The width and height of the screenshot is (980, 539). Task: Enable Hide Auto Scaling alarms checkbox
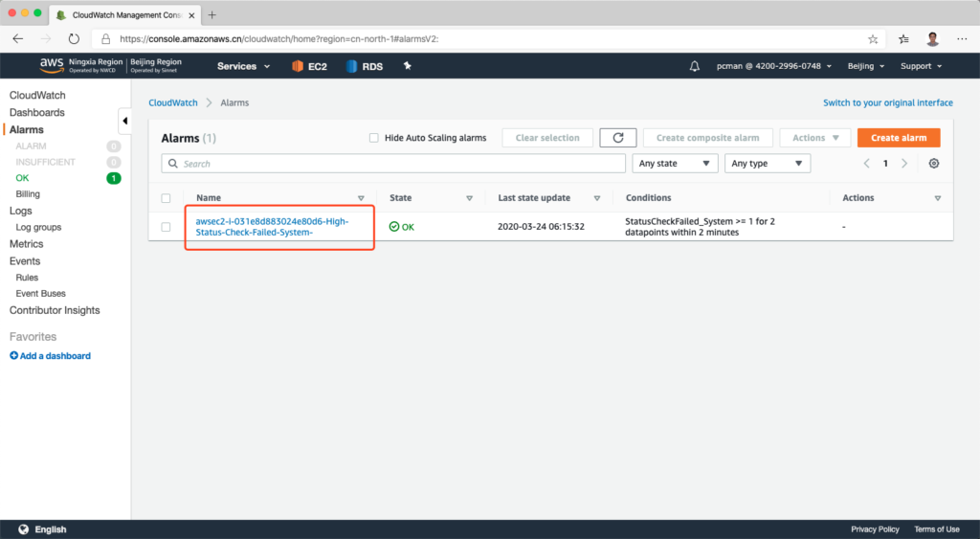click(374, 138)
